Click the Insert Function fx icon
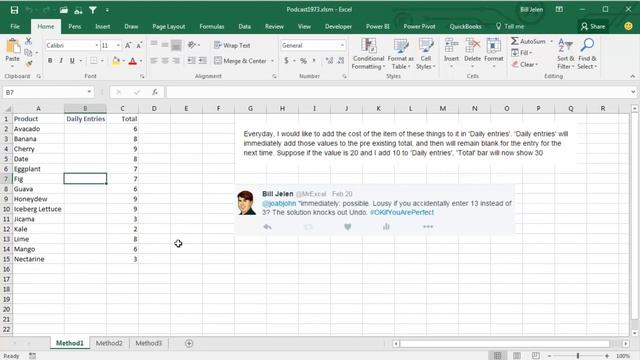640x360 pixels. (155, 92)
